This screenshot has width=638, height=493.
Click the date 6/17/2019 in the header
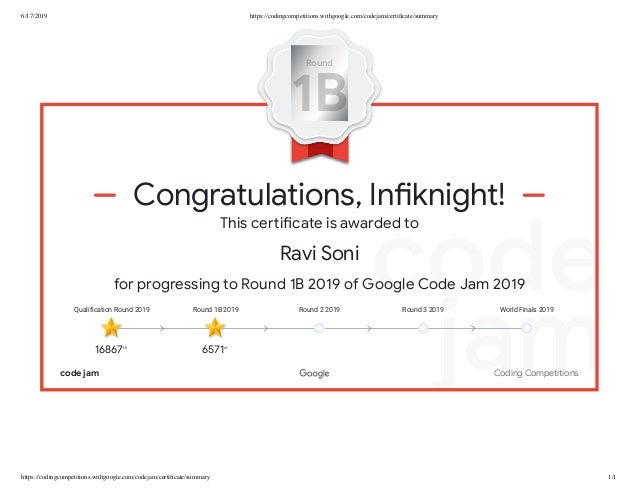point(34,16)
